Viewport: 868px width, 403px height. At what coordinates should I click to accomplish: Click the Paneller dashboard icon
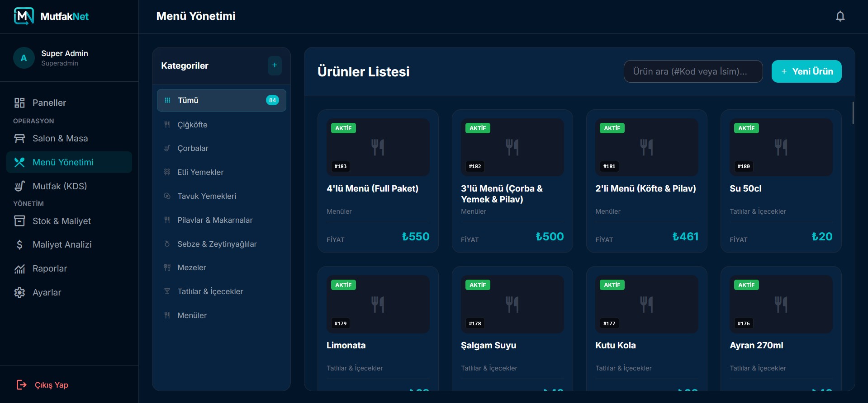[19, 103]
